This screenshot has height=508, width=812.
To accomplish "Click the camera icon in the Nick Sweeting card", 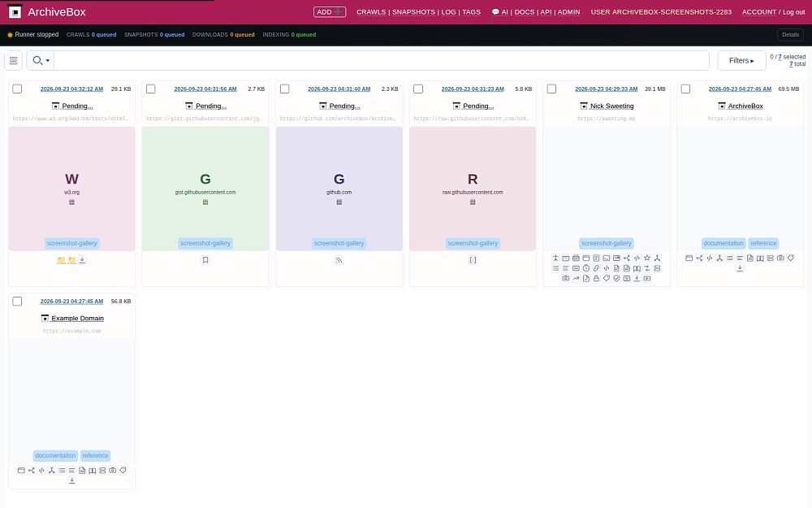I will (x=565, y=278).
